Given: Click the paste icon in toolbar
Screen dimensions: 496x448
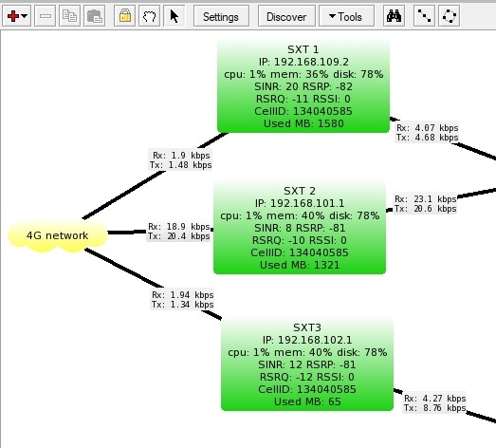Looking at the screenshot, I should (94, 16).
